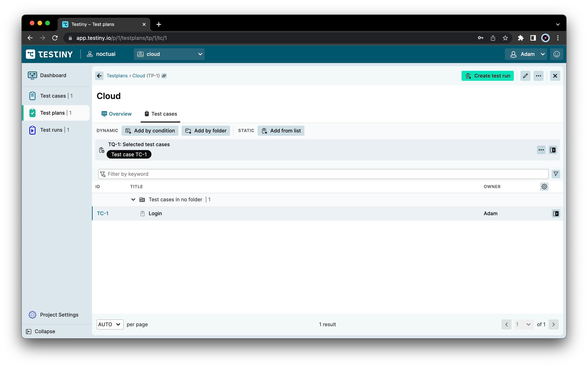
Task: Click the feedback smiley icon in header
Action: (x=557, y=54)
